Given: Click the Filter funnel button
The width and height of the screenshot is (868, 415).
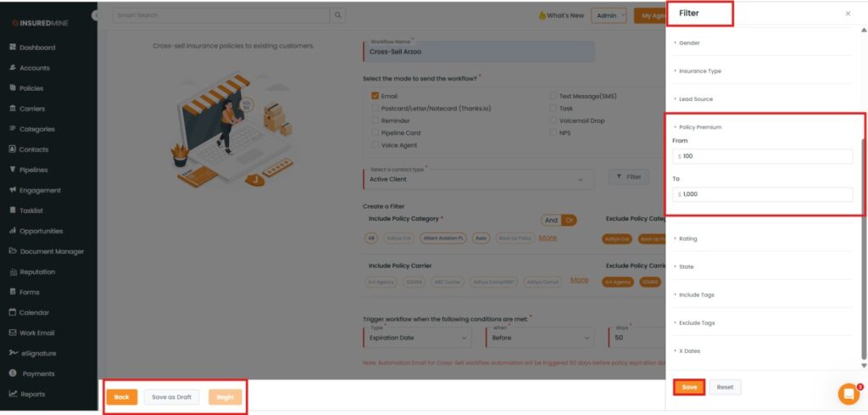Looking at the screenshot, I should click(628, 177).
